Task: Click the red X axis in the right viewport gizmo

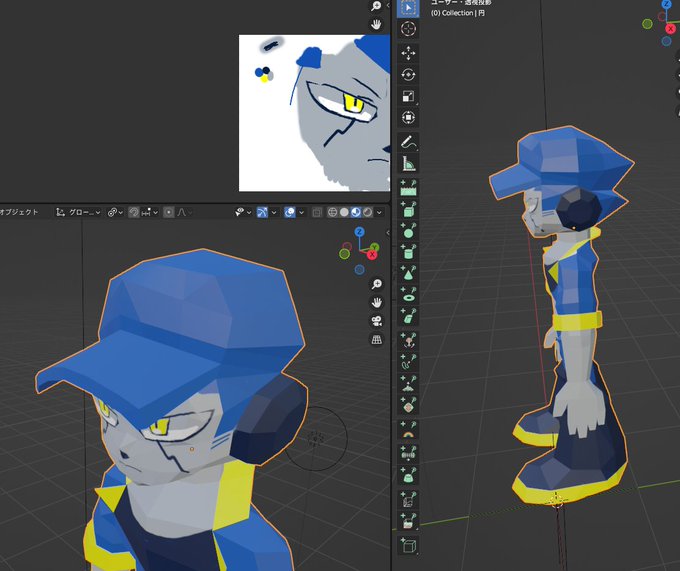Action: 671,29
